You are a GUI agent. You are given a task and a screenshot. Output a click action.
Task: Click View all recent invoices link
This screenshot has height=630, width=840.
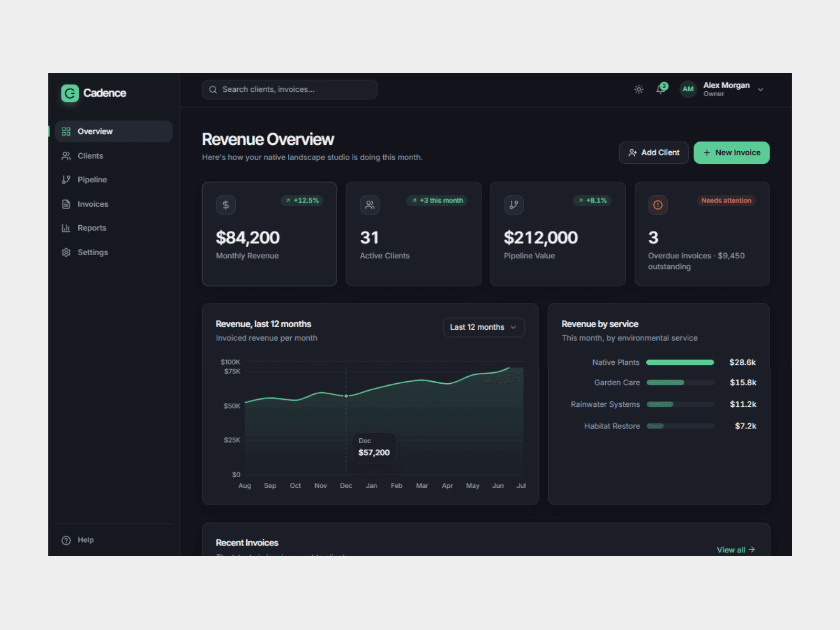click(736, 550)
